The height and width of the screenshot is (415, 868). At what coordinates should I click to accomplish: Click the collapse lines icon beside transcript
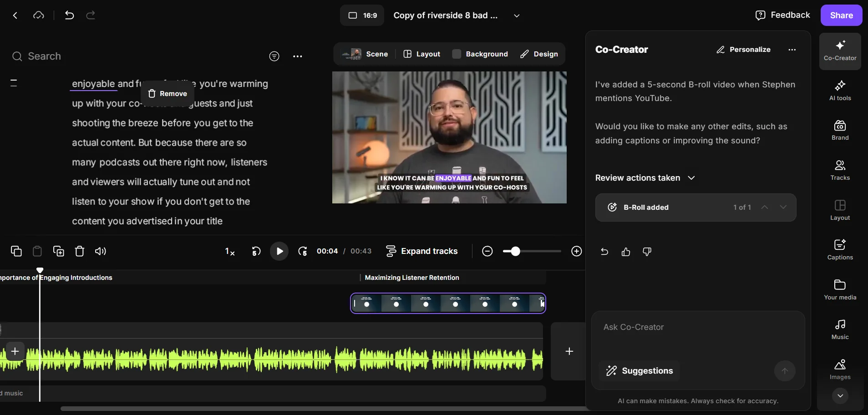tap(14, 83)
